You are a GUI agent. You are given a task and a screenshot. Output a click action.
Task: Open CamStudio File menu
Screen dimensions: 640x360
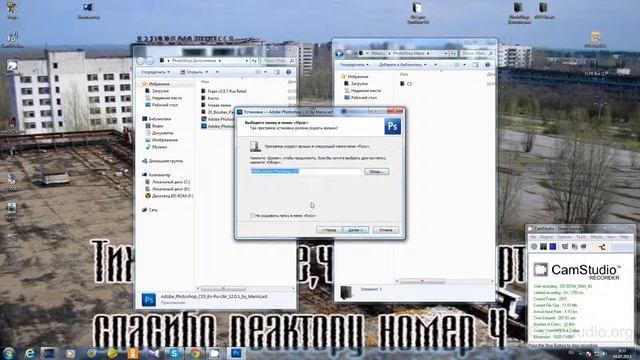click(533, 237)
